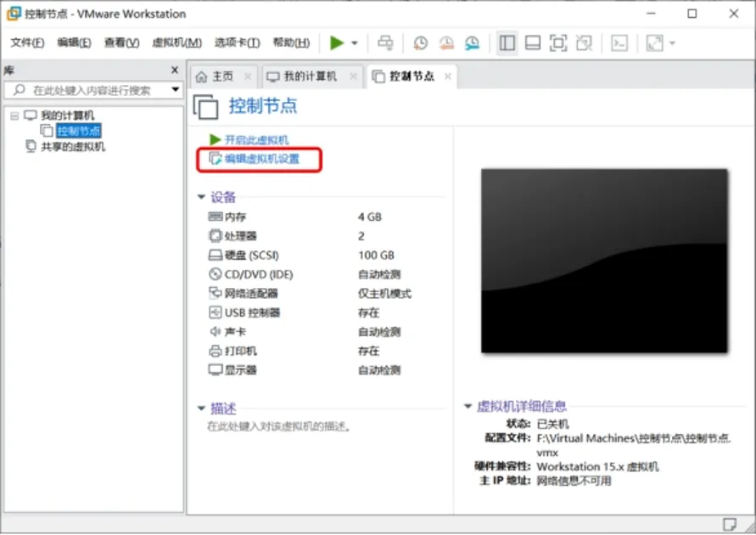Screen dimensions: 756x535
Task: Collapse the 描述 section
Action: (202, 408)
